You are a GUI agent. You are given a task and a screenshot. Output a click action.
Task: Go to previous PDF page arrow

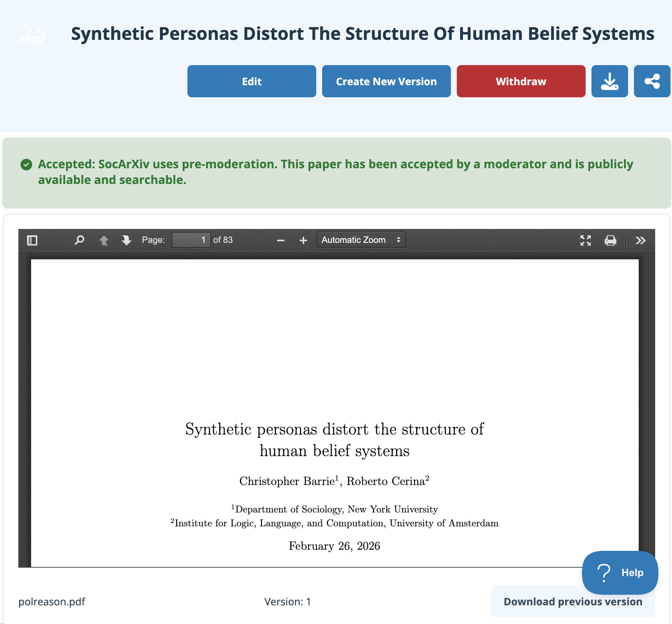click(104, 240)
